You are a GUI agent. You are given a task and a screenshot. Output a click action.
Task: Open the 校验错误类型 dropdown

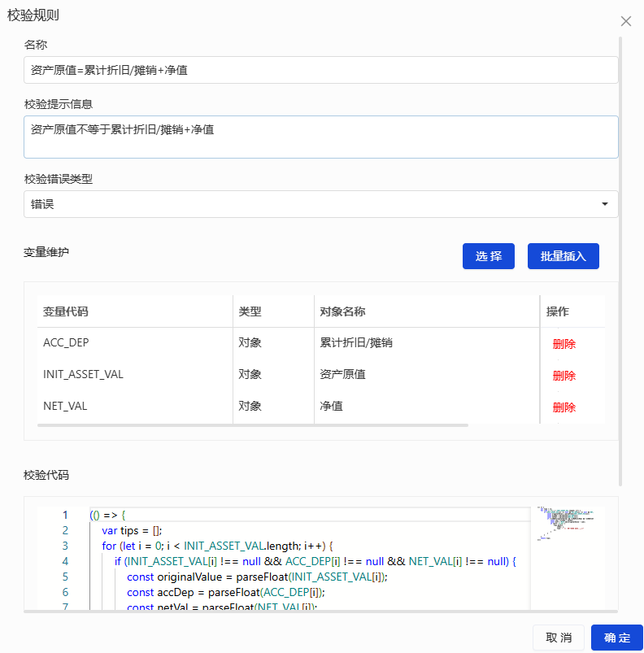320,204
